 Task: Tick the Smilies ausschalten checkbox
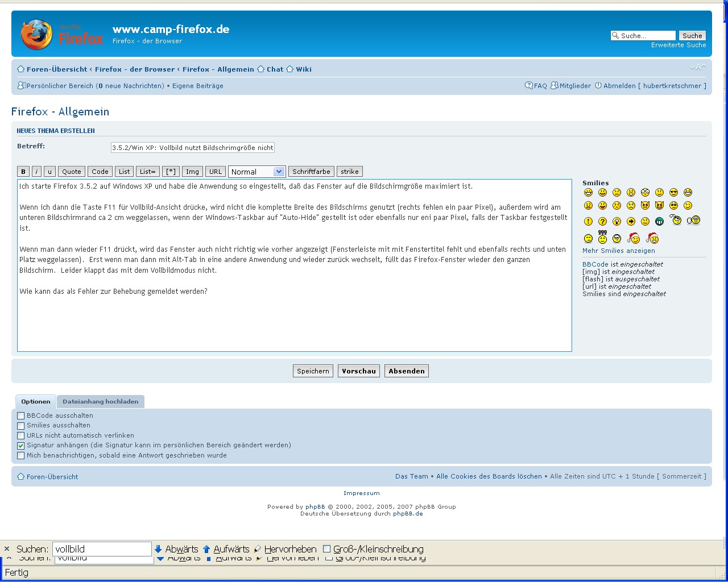pyautogui.click(x=21, y=426)
